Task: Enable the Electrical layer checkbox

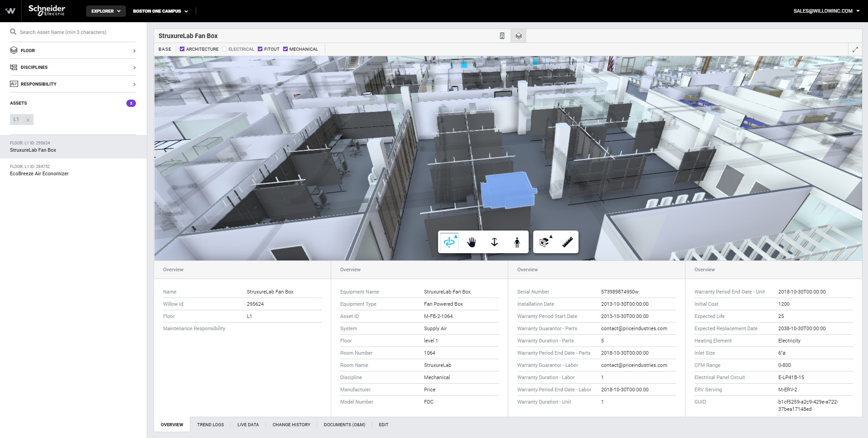Action: pos(224,49)
